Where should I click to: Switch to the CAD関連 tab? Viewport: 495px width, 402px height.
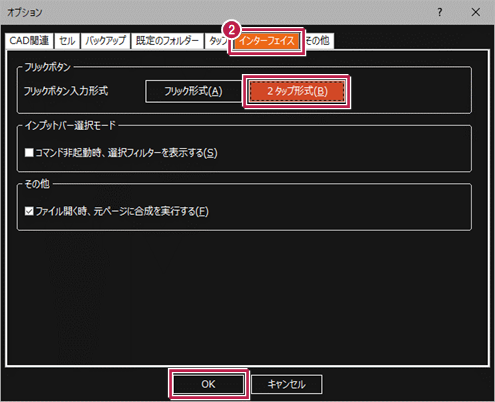29,41
